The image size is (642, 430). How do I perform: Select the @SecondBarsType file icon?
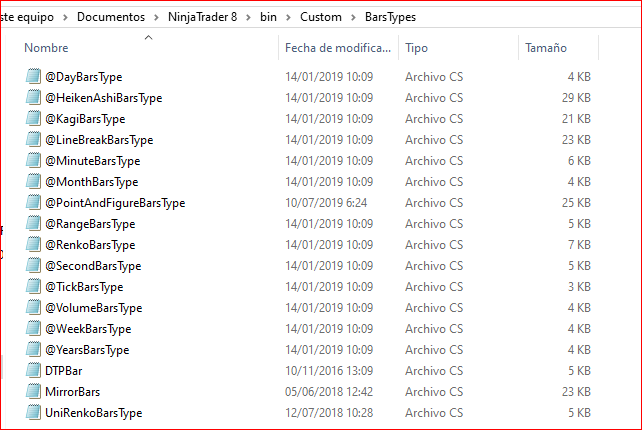(33, 265)
